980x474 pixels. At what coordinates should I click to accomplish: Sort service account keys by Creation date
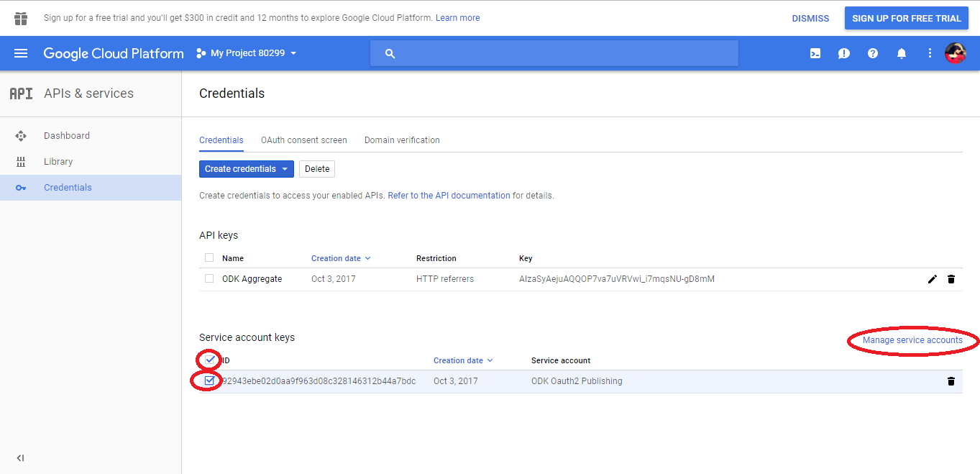click(x=463, y=360)
